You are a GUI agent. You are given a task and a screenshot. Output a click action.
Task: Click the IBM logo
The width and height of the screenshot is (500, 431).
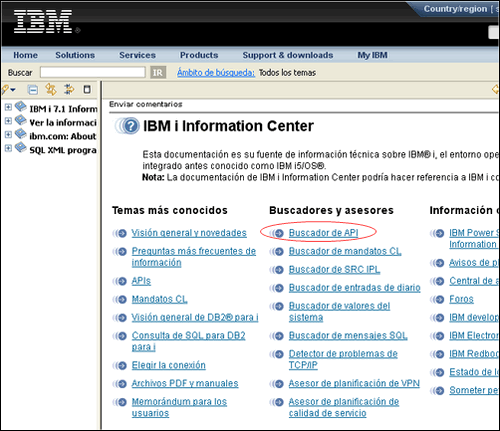pos(43,21)
